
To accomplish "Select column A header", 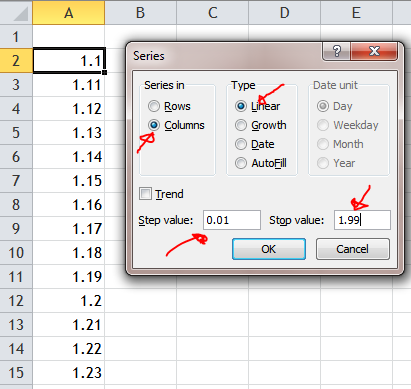I will [x=69, y=13].
